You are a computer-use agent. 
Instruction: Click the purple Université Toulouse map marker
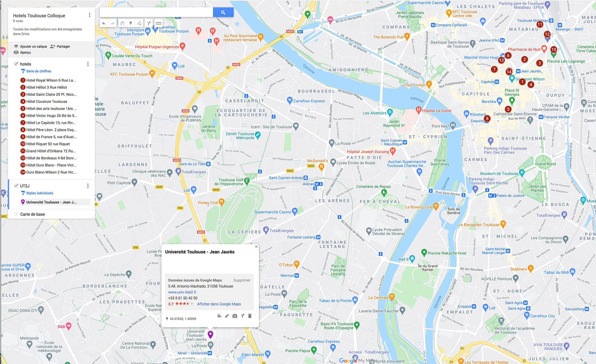[210, 335]
